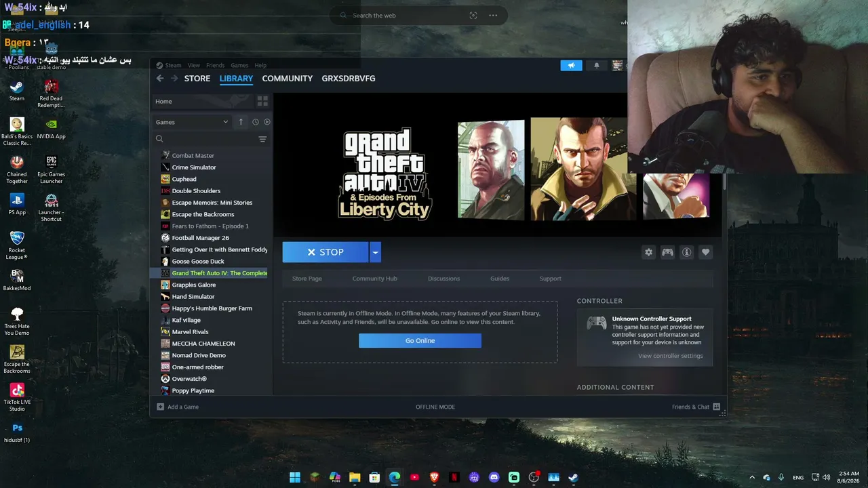This screenshot has height=488, width=868.
Task: Launch the NVIDIA App desktop shortcut
Action: click(x=51, y=128)
